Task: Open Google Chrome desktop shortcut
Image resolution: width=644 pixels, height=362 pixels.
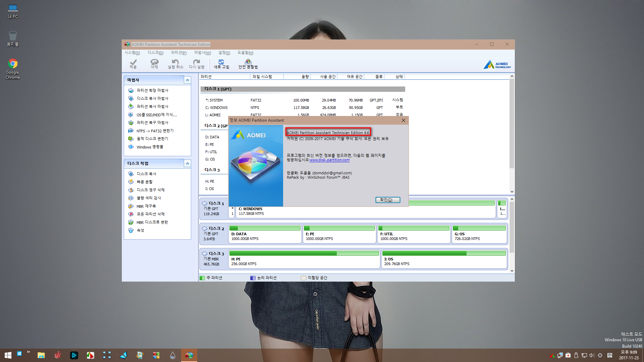Action: pyautogui.click(x=13, y=69)
